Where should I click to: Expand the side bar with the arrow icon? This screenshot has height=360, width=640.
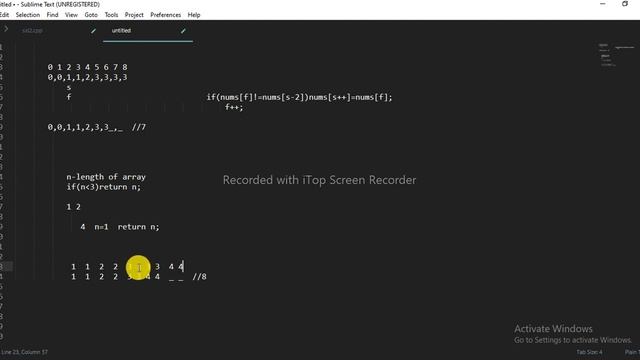click(6, 29)
